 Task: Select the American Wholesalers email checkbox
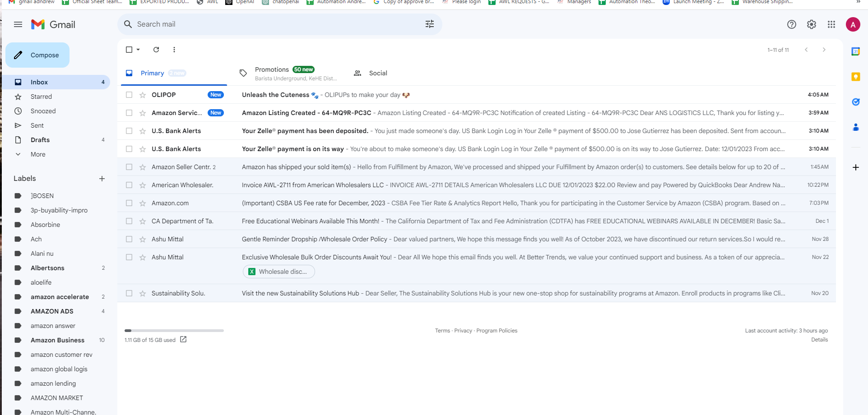click(x=129, y=185)
